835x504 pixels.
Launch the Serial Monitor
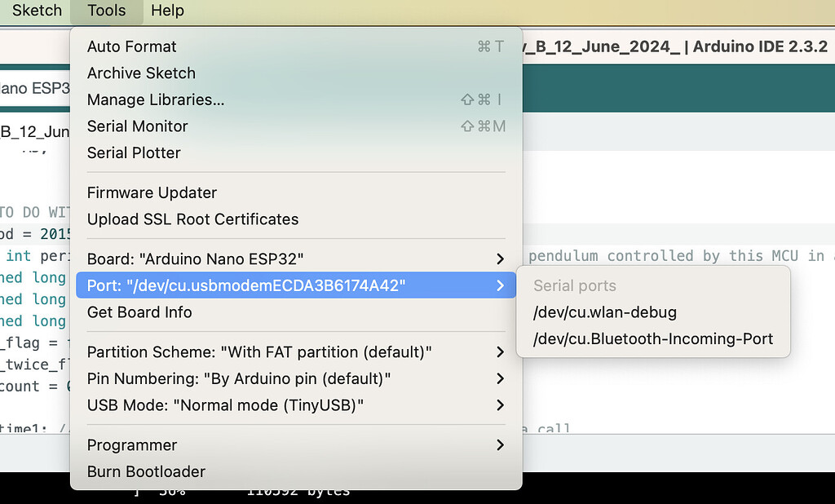[x=137, y=126]
